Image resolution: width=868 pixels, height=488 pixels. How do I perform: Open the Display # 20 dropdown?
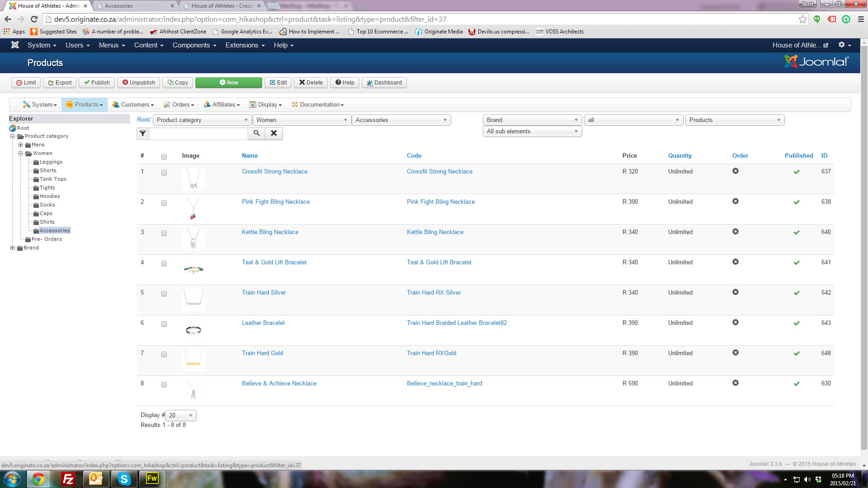pos(181,415)
